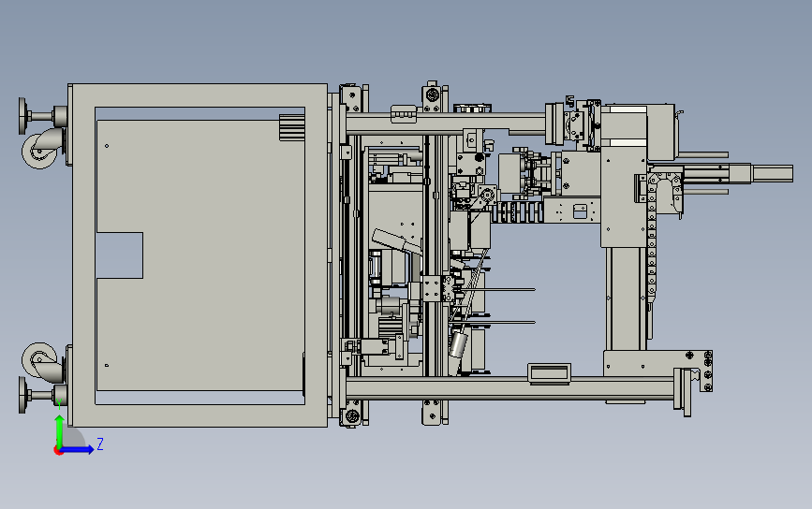This screenshot has width=812, height=509.
Task: Select the top-left leveling foot pad
Action: click(x=22, y=115)
